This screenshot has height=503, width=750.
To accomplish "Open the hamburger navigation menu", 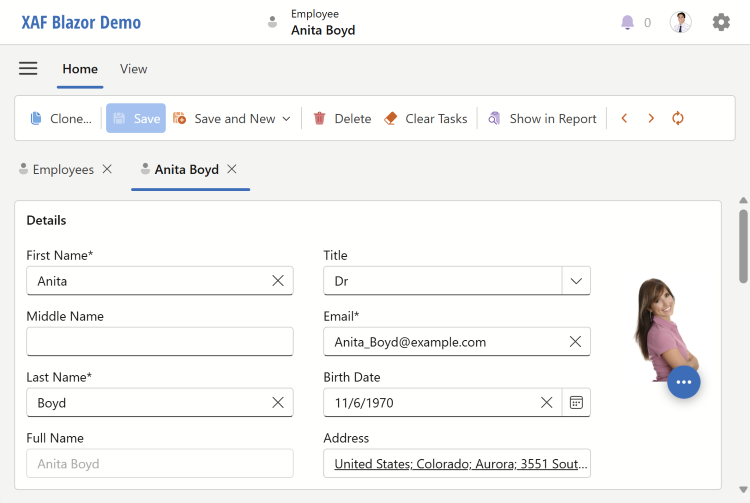I will point(28,69).
